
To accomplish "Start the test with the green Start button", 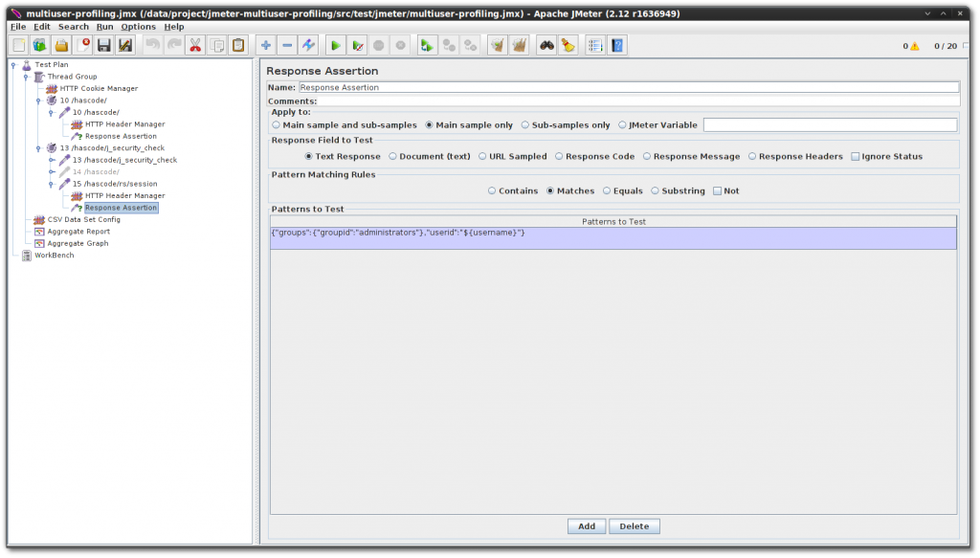I will [x=337, y=44].
